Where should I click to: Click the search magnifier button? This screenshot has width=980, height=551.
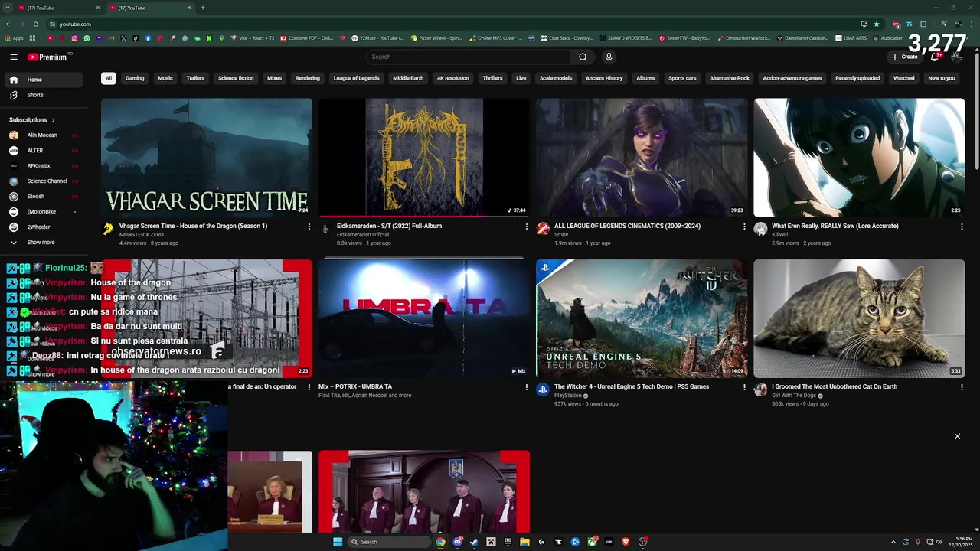[583, 57]
